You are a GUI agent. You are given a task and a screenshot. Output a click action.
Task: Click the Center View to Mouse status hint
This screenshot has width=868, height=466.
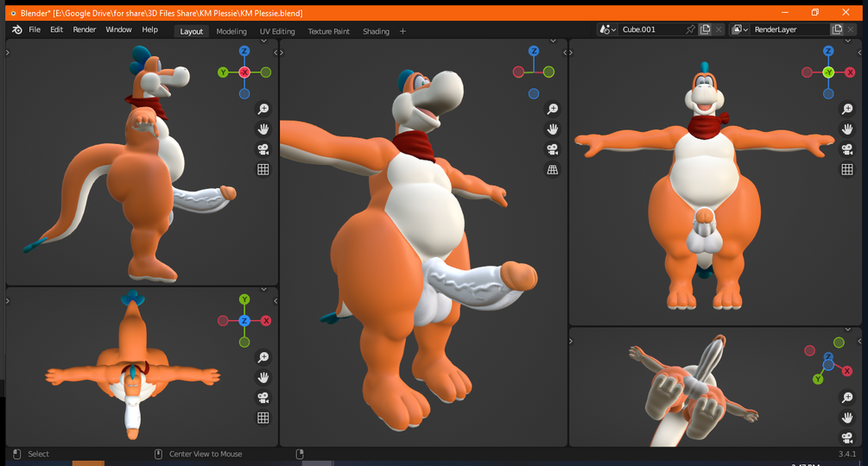pos(206,454)
